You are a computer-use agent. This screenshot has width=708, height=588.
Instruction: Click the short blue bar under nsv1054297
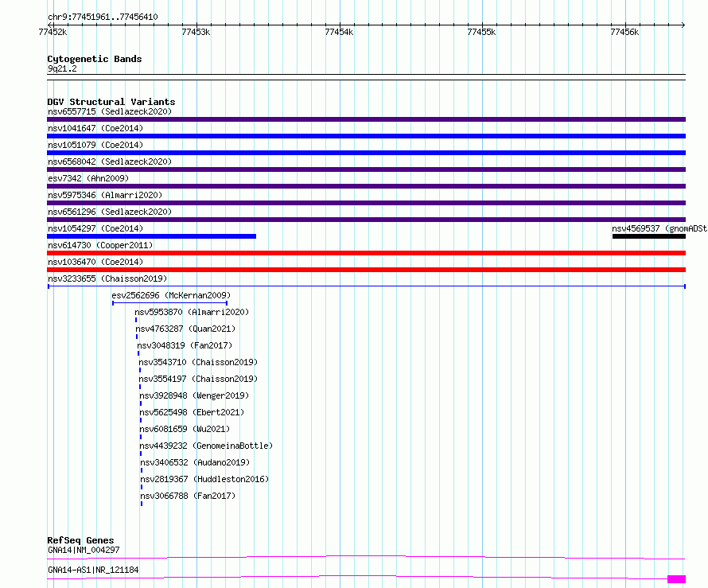151,236
